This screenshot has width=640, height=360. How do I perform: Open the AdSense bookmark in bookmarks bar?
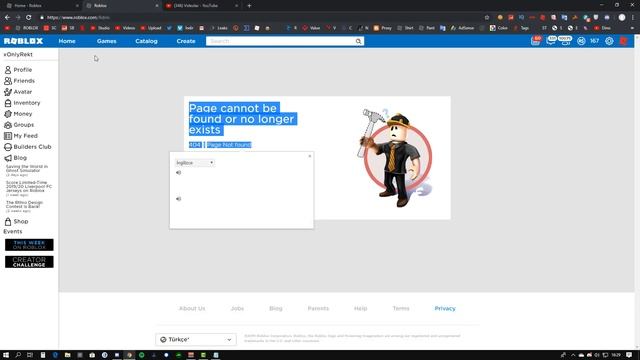click(x=462, y=28)
